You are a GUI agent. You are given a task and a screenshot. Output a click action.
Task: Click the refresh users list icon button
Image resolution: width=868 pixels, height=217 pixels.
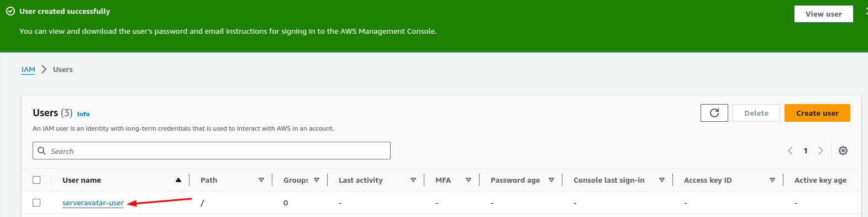pos(714,113)
